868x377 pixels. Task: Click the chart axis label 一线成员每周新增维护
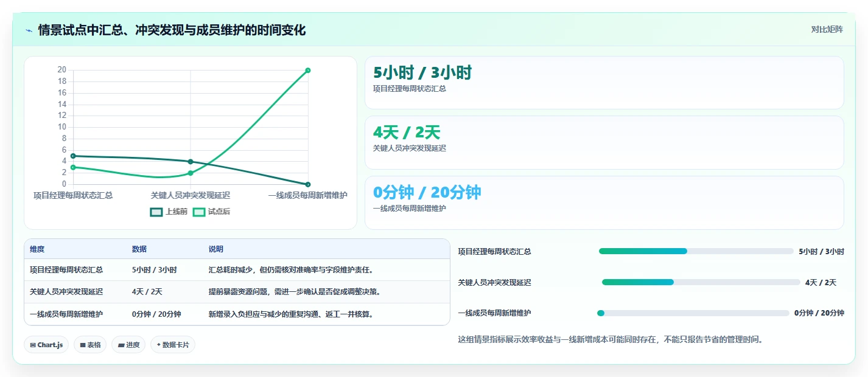click(308, 195)
